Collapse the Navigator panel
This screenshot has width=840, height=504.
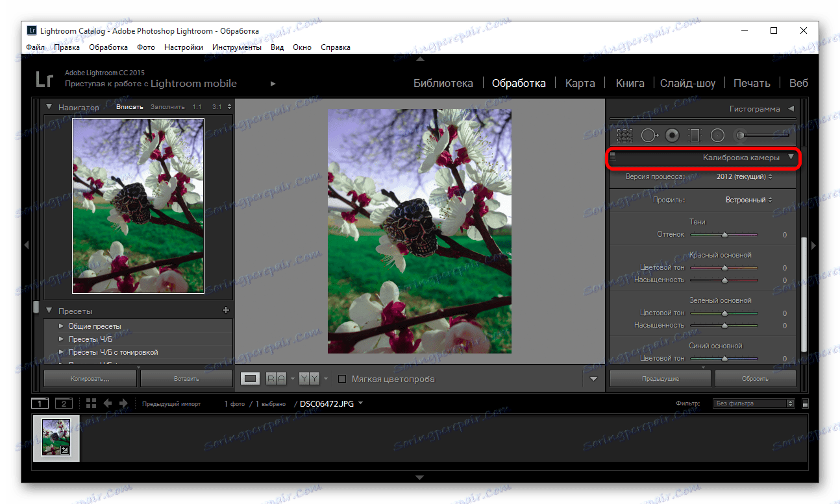49,106
